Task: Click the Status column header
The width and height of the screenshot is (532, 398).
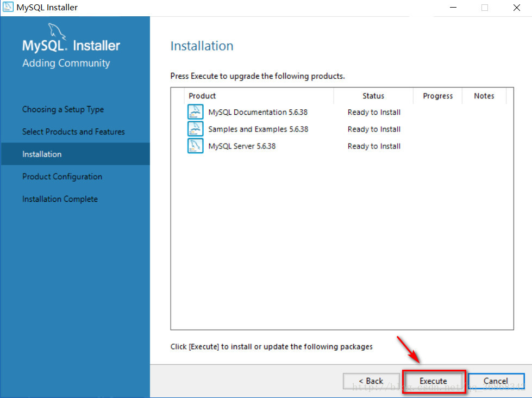Action: click(373, 96)
